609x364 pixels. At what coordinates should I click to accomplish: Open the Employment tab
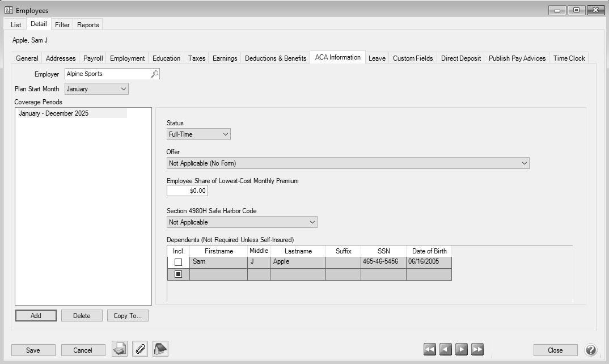[x=128, y=58]
